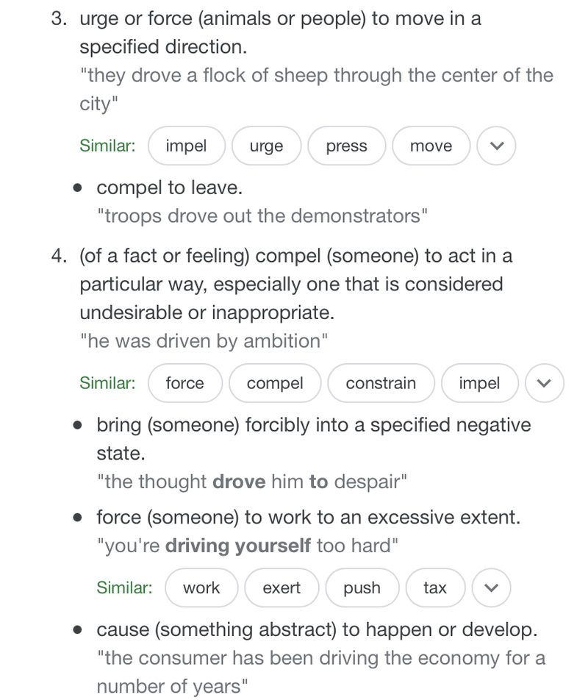Click the 'impel' synonym chip under definition 3
The width and height of the screenshot is (588, 700).
click(187, 146)
